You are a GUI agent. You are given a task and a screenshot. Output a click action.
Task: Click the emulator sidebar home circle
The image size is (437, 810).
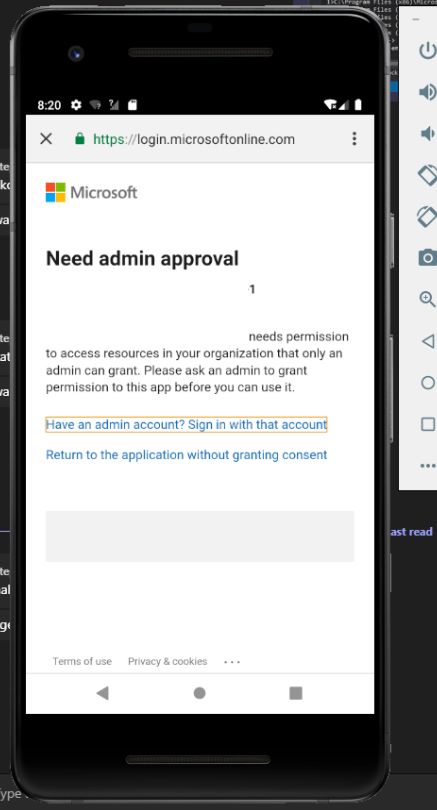pos(428,383)
